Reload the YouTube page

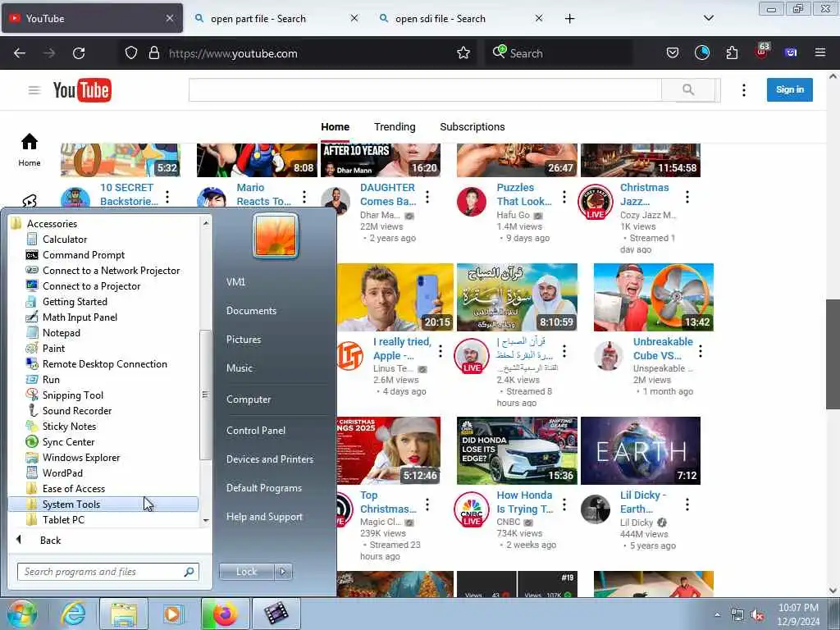79,53
